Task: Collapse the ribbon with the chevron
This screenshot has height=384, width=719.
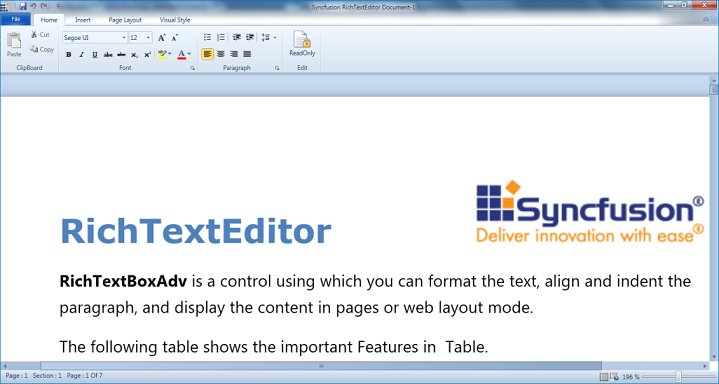Action: [x=706, y=19]
